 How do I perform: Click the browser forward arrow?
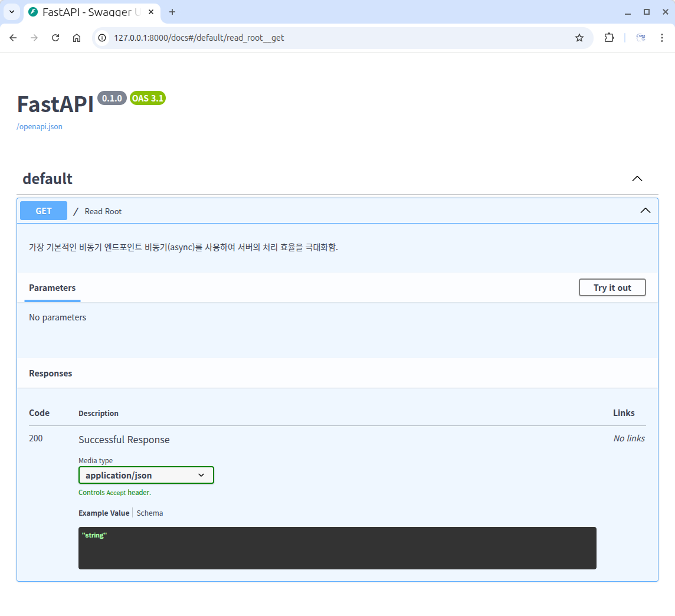pyautogui.click(x=34, y=38)
